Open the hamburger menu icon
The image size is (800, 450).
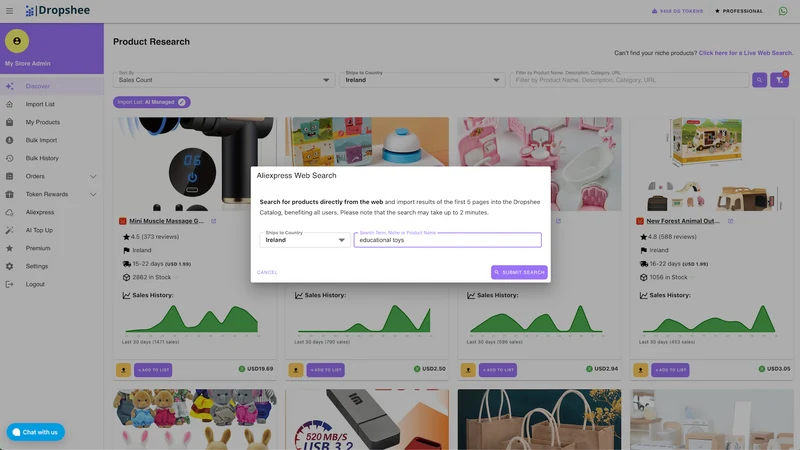(x=9, y=11)
